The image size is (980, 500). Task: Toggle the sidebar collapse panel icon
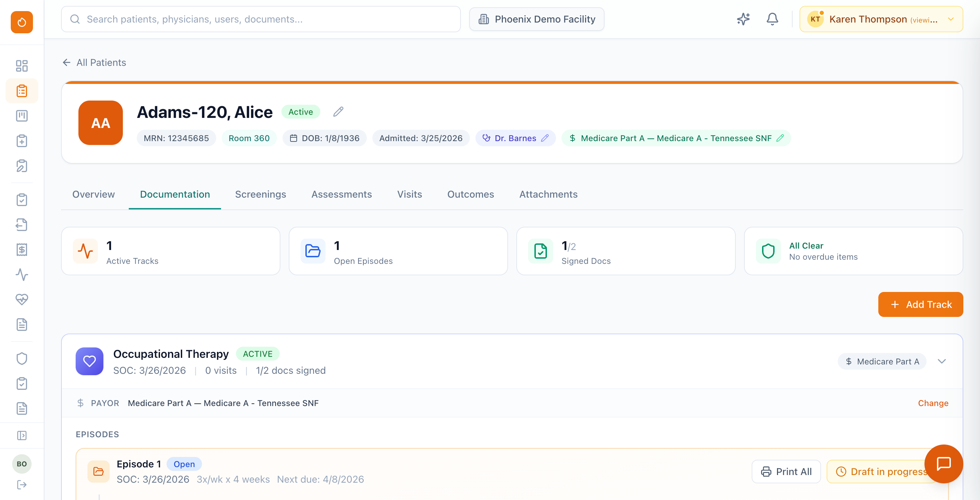click(x=22, y=436)
